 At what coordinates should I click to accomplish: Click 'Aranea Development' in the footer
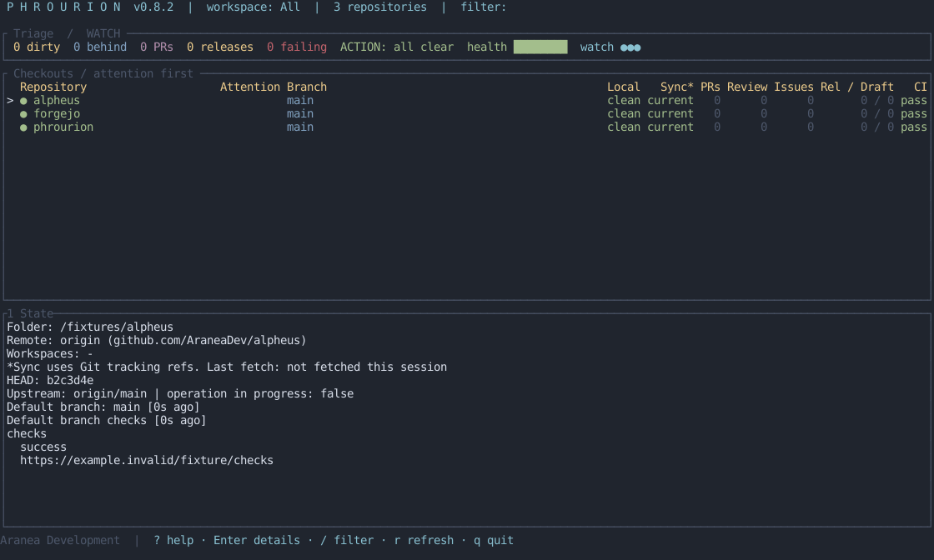59,540
